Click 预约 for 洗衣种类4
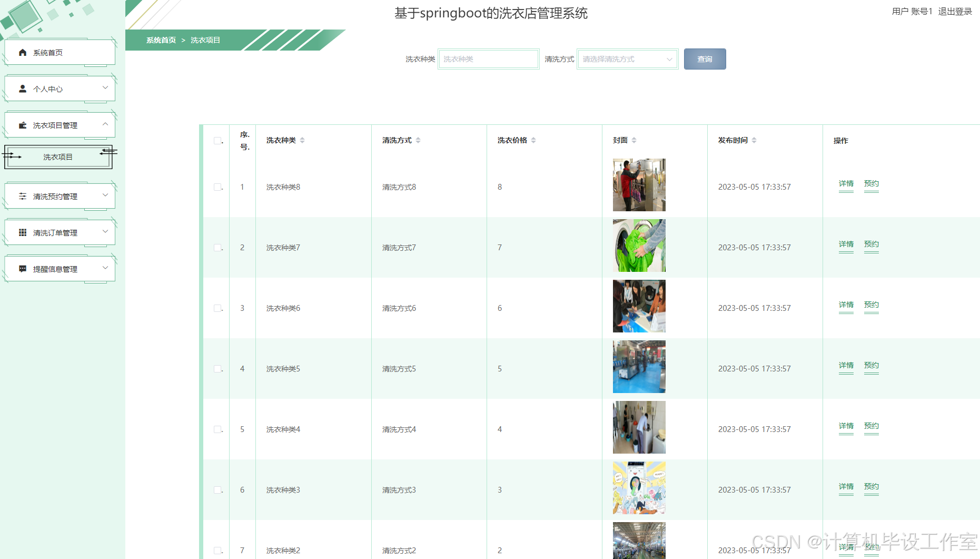The width and height of the screenshot is (980, 559). (x=872, y=426)
